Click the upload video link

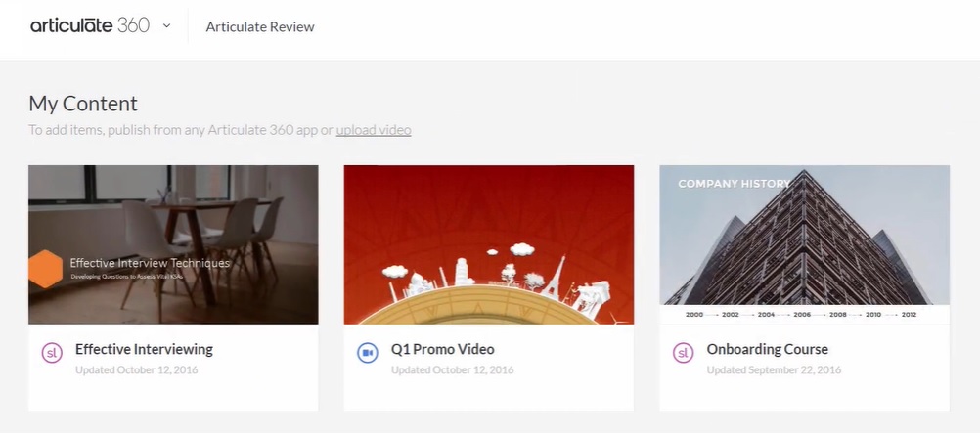pos(374,130)
